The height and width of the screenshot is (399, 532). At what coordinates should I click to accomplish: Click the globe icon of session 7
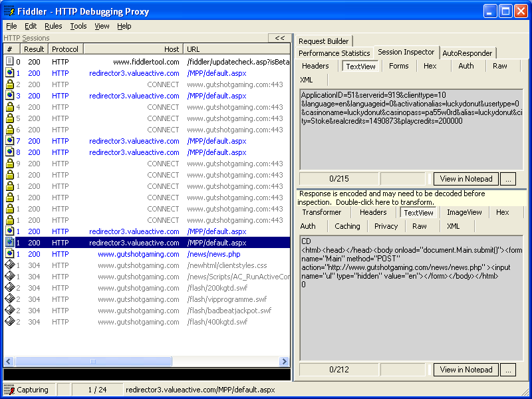click(x=10, y=140)
